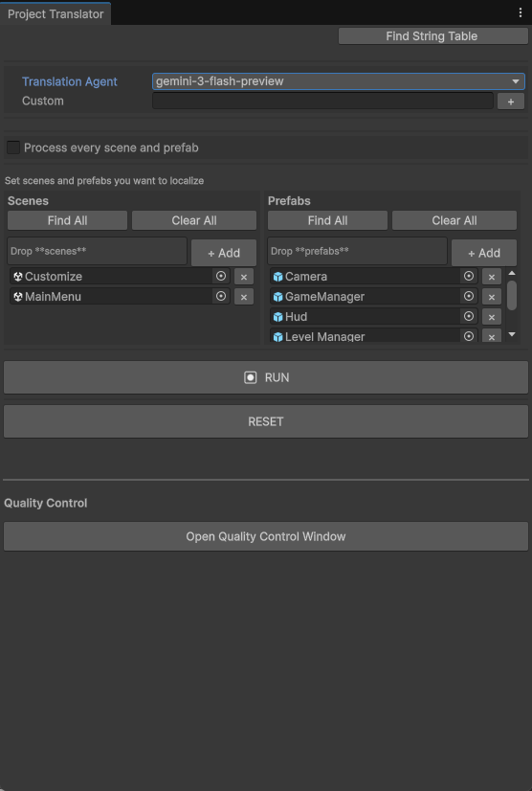The width and height of the screenshot is (532, 791).
Task: Remove Camera prefab with its x button
Action: coord(491,277)
